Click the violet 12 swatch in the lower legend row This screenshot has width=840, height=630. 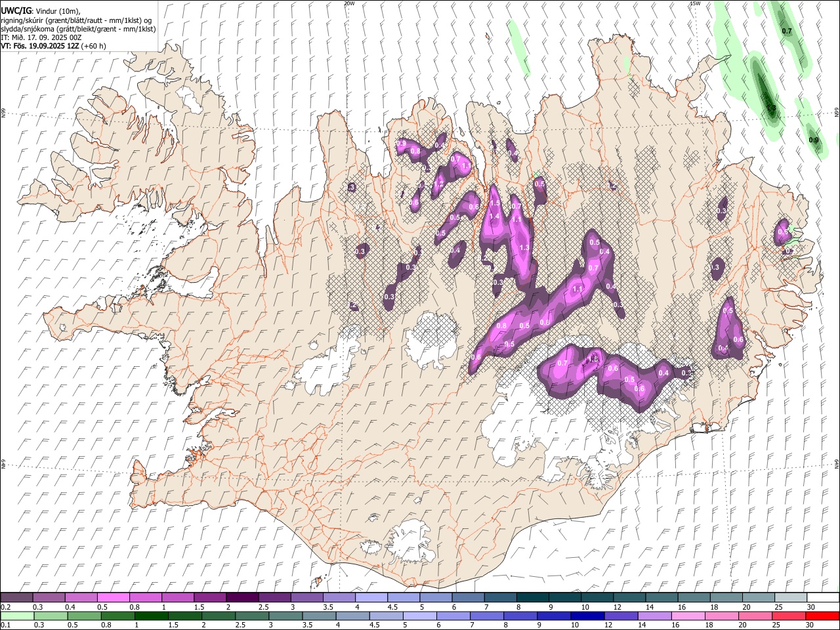(x=620, y=616)
